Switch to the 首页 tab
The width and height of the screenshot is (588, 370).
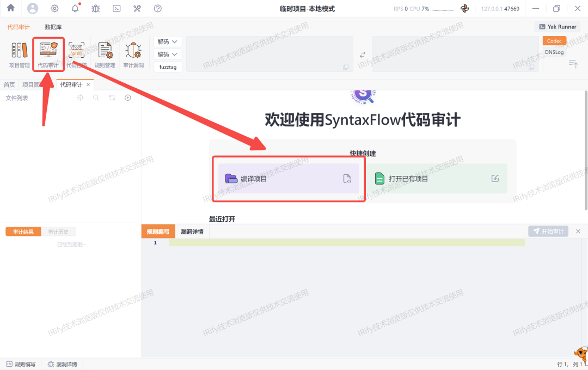pos(9,85)
